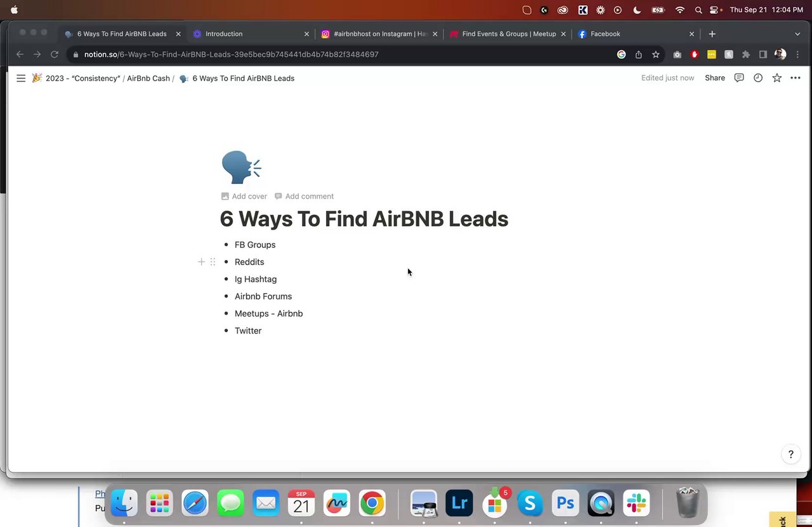Click the Share button in Notion
Viewport: 812px width, 527px height.
715,78
